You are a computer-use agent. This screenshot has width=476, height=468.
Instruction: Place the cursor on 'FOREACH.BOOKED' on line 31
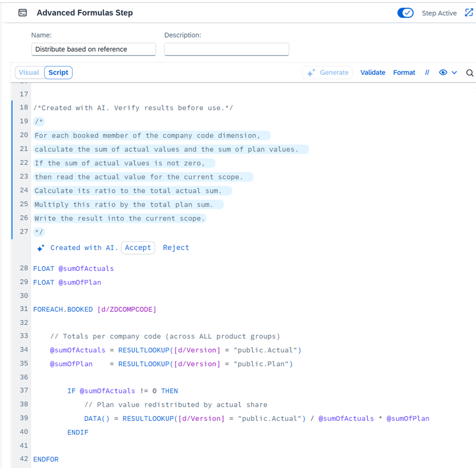[63, 310]
